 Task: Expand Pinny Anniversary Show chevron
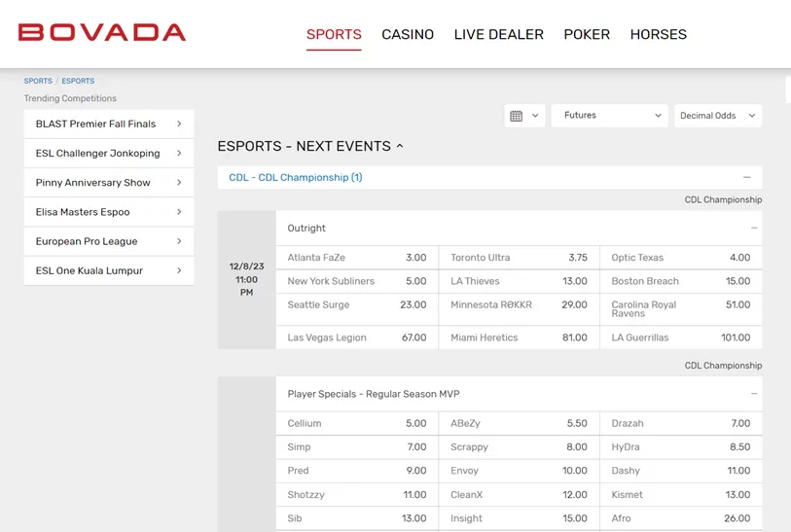[x=179, y=183]
